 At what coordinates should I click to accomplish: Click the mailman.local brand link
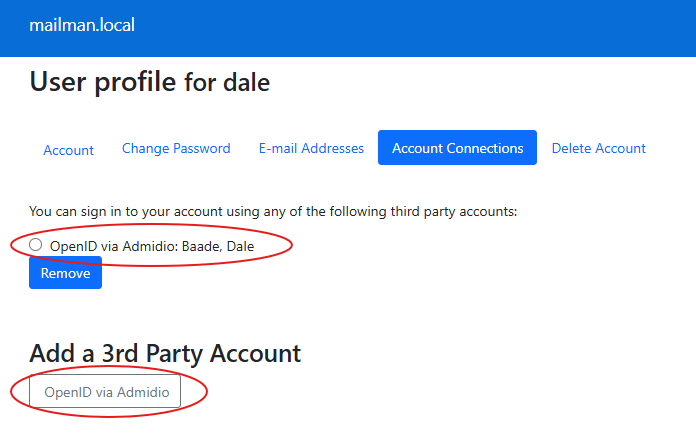(x=82, y=25)
